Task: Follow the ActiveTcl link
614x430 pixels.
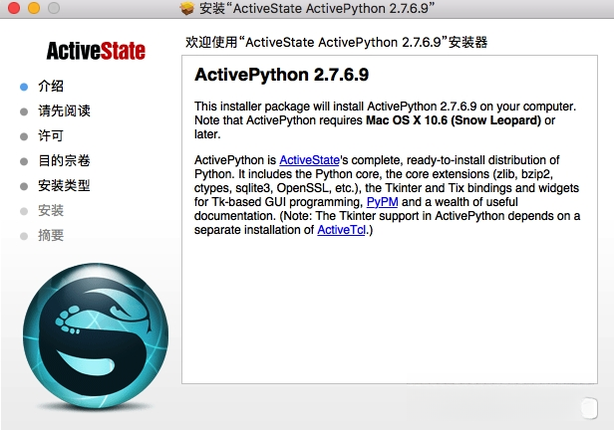Action: (341, 229)
